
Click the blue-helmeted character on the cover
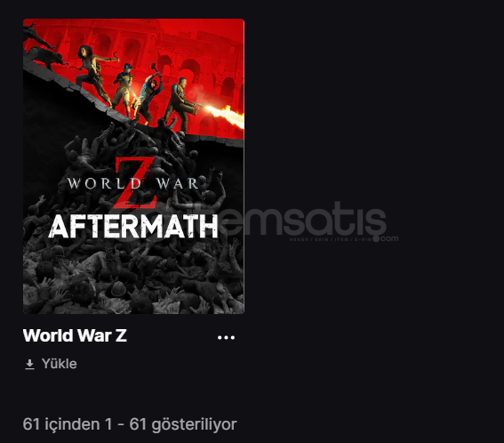(x=125, y=88)
